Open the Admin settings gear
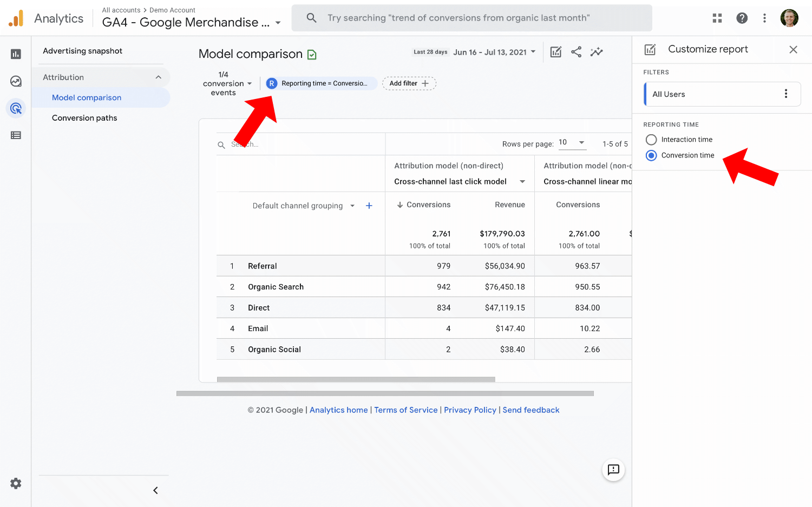 (x=16, y=483)
